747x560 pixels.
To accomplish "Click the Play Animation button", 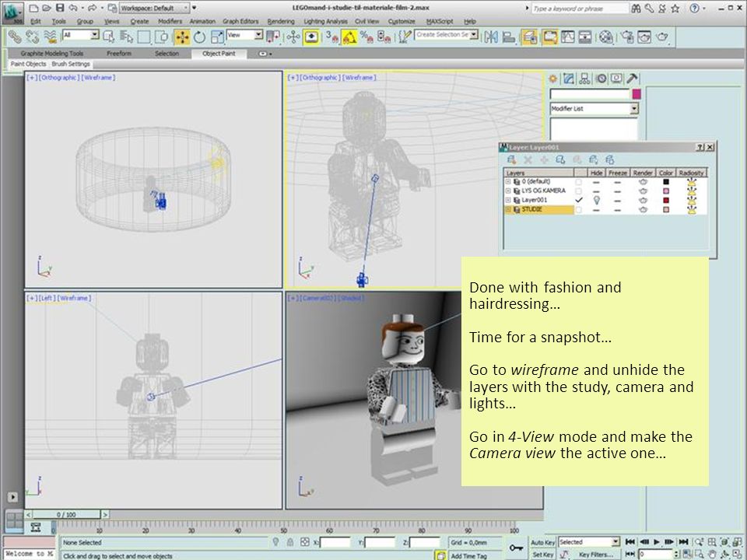I will [657, 542].
